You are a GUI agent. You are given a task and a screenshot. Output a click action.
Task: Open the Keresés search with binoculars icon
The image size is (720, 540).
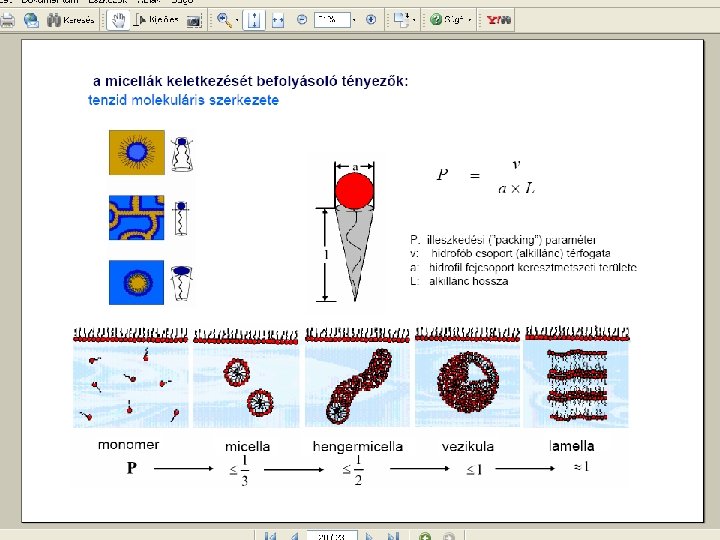pos(71,20)
